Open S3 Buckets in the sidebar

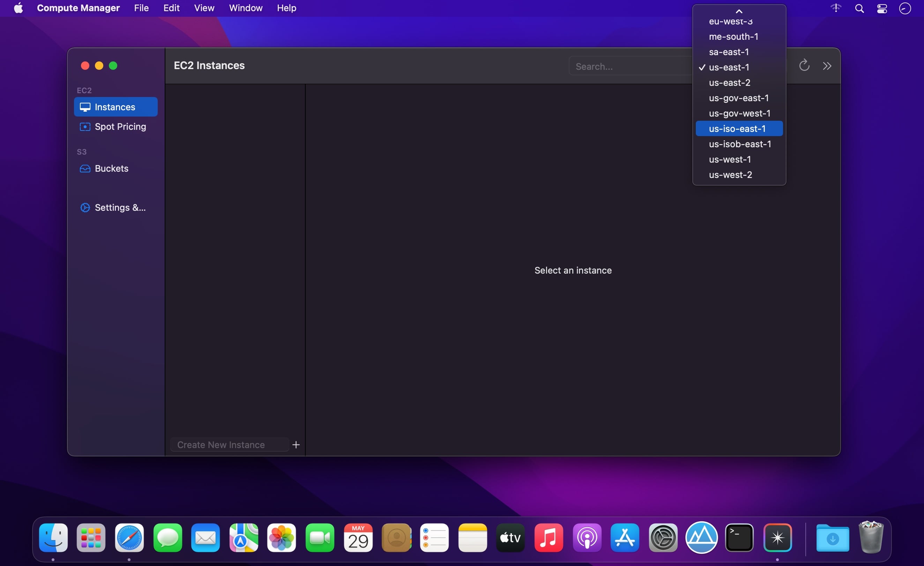(115, 169)
